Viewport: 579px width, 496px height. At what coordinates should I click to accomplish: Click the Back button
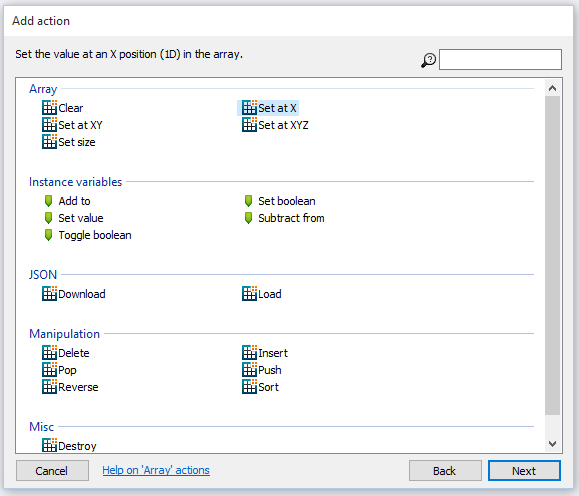(x=445, y=471)
